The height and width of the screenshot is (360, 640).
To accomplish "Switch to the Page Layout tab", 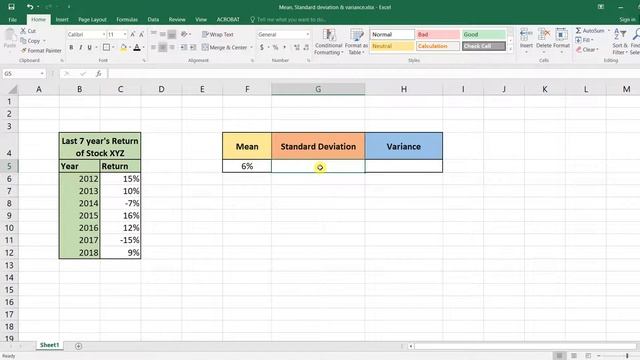I will [92, 20].
